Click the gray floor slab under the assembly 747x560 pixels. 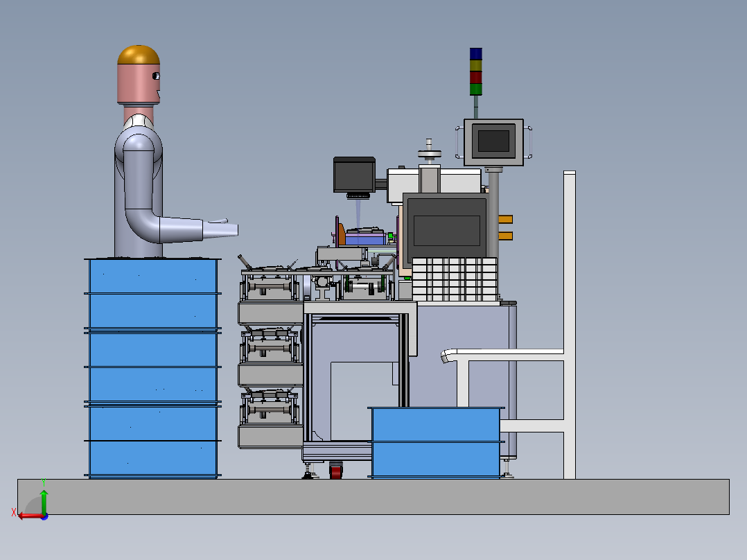[x=373, y=497]
